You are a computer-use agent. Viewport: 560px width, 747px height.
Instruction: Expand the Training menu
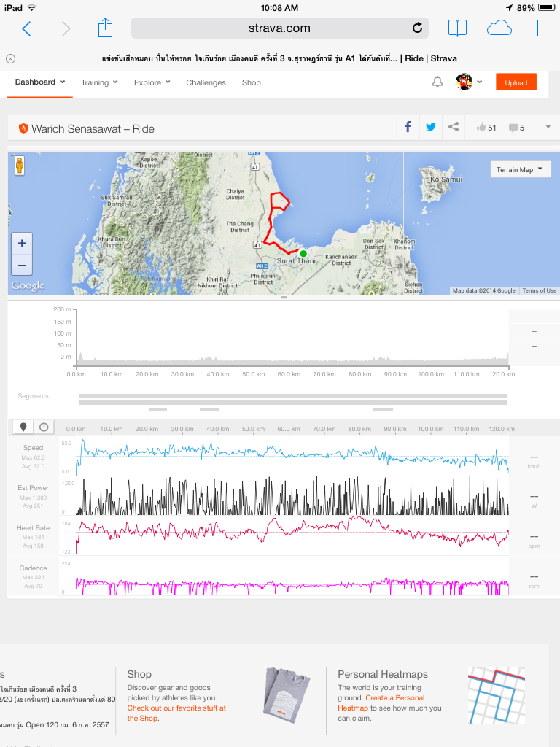(x=99, y=82)
